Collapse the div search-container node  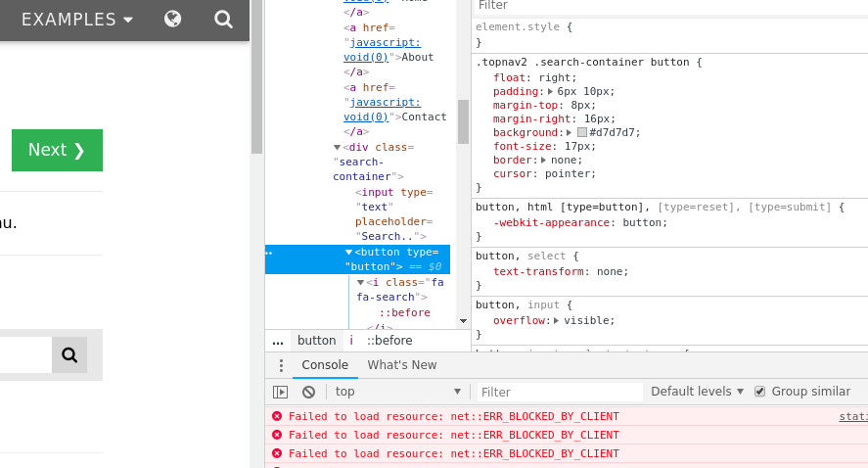(338, 148)
